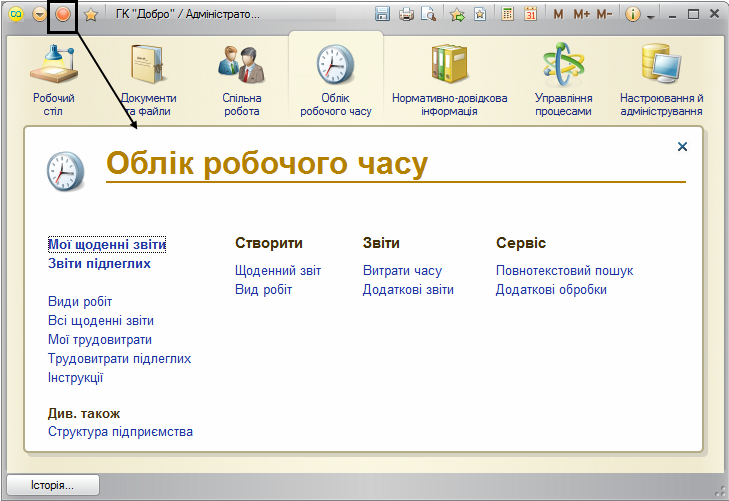
Task: Click the Створити column heading
Action: coord(269,243)
